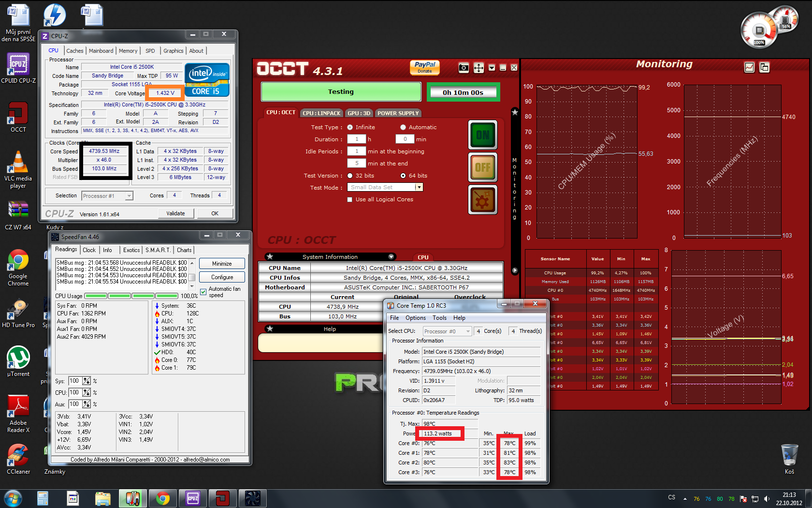
Task: Click the CPU-Z icon on the taskbar
Action: [193, 498]
